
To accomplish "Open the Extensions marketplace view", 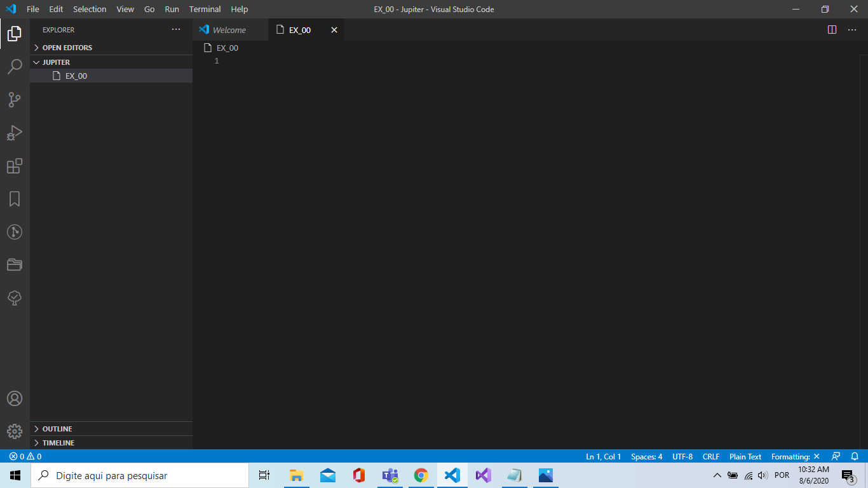I will tap(14, 166).
